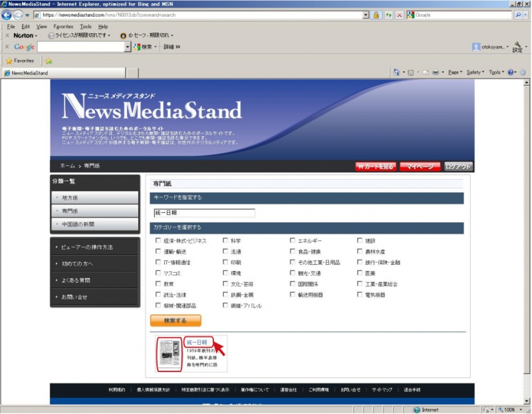Enable the 国際関係 category checkbox

click(x=293, y=284)
